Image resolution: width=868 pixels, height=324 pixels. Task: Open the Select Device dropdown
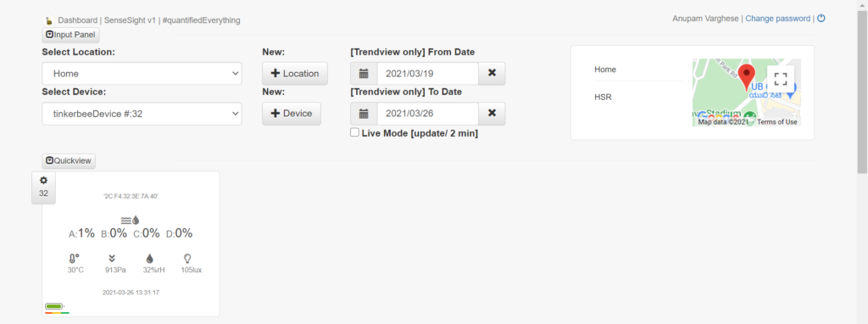click(142, 114)
